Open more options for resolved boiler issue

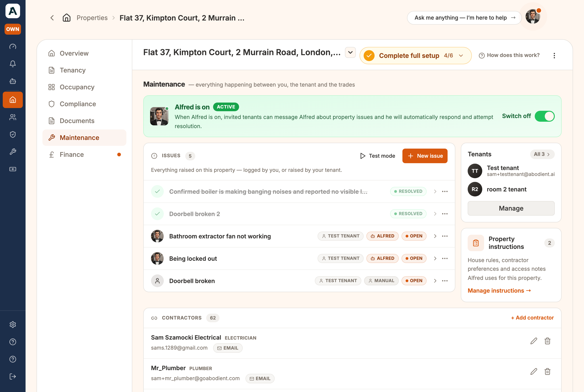(445, 191)
